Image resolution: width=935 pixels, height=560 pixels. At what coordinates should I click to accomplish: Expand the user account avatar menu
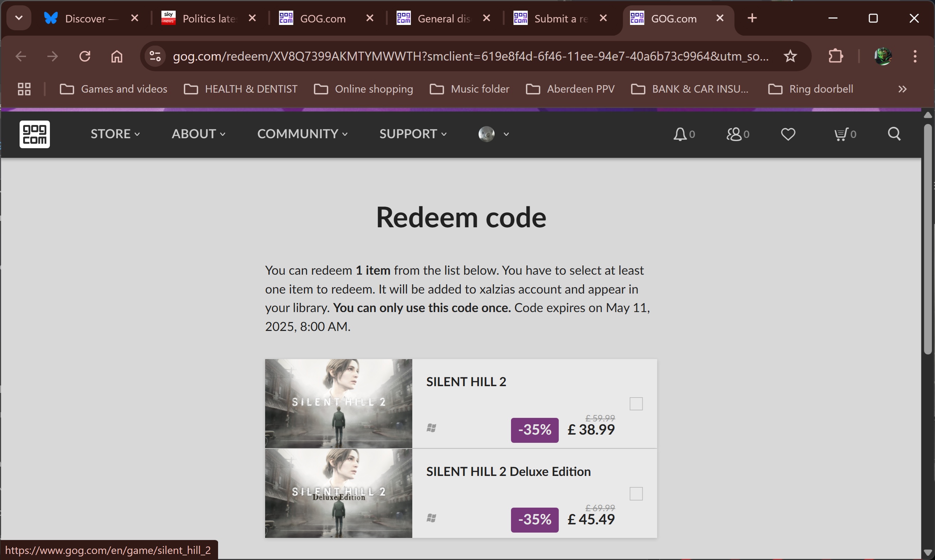pyautogui.click(x=494, y=134)
